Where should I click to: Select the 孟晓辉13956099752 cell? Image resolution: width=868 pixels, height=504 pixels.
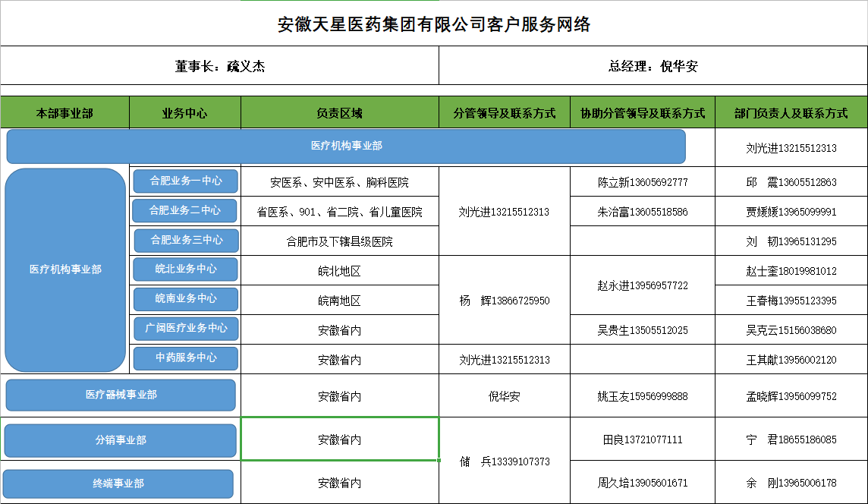tap(791, 396)
